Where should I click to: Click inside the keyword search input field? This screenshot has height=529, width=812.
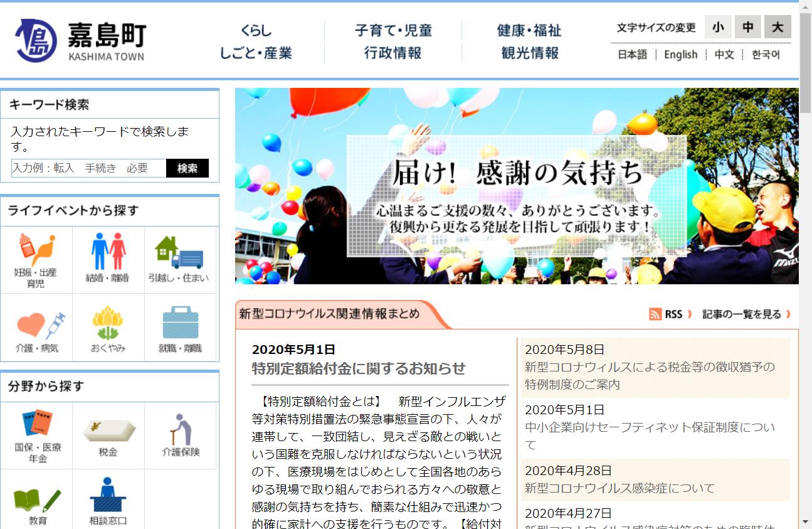tap(88, 168)
